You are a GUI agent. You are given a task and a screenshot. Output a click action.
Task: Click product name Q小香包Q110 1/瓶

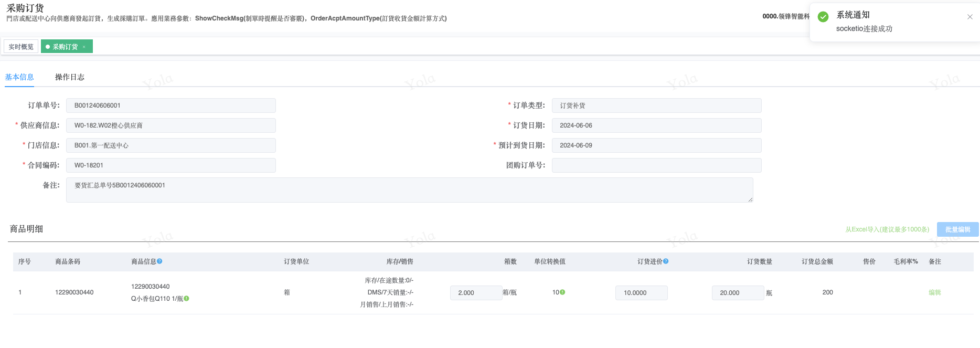coord(157,299)
